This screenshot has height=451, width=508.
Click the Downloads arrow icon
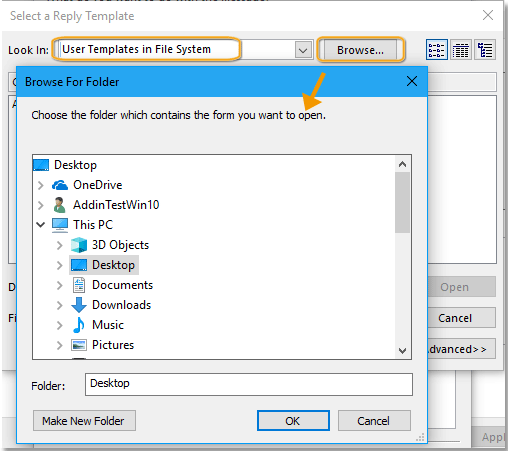click(79, 305)
